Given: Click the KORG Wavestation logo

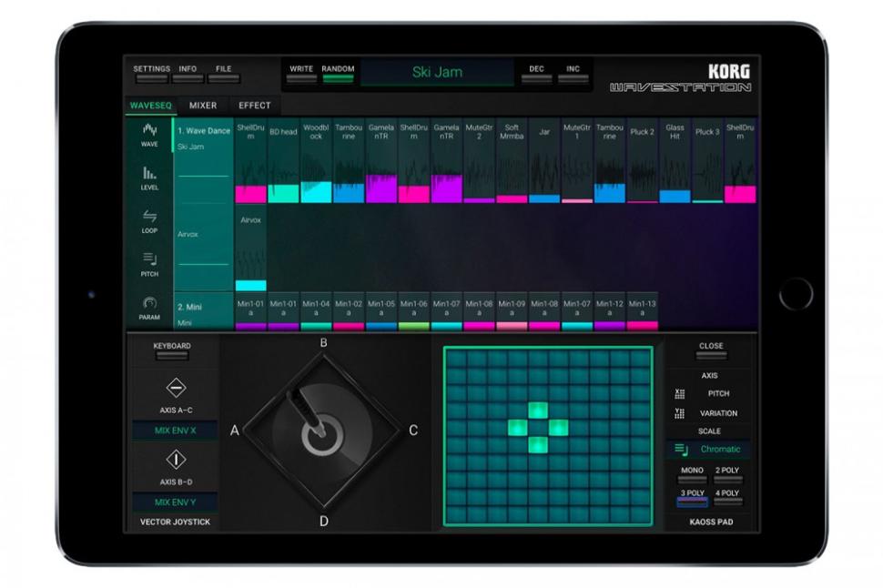Looking at the screenshot, I should (680, 78).
